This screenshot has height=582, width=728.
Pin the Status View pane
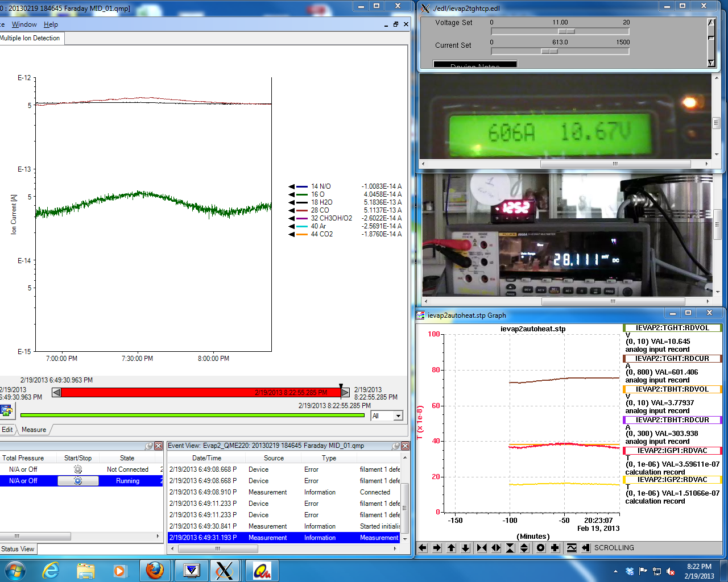pos(150,446)
